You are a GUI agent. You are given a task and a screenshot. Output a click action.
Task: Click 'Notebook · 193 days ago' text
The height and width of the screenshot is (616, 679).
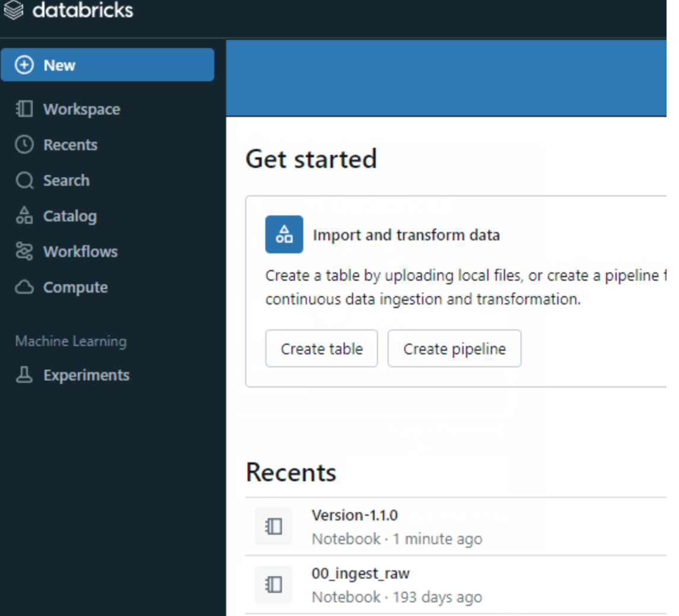[x=397, y=597]
